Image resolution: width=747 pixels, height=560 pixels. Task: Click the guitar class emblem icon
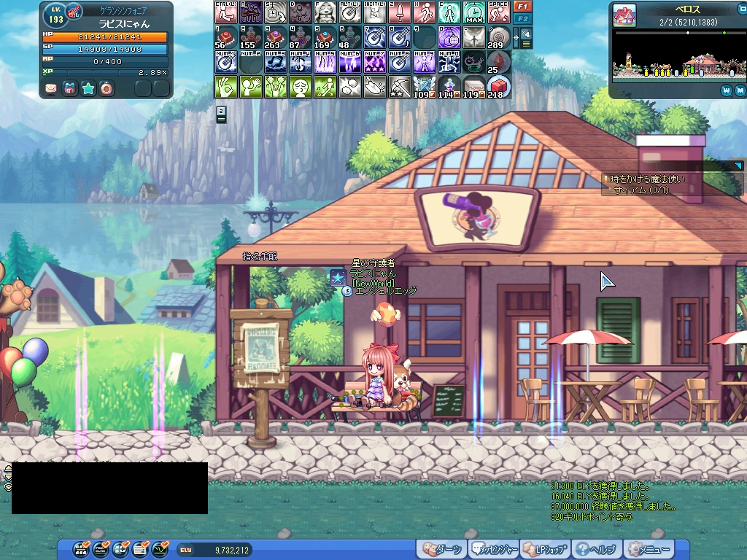tap(74, 12)
